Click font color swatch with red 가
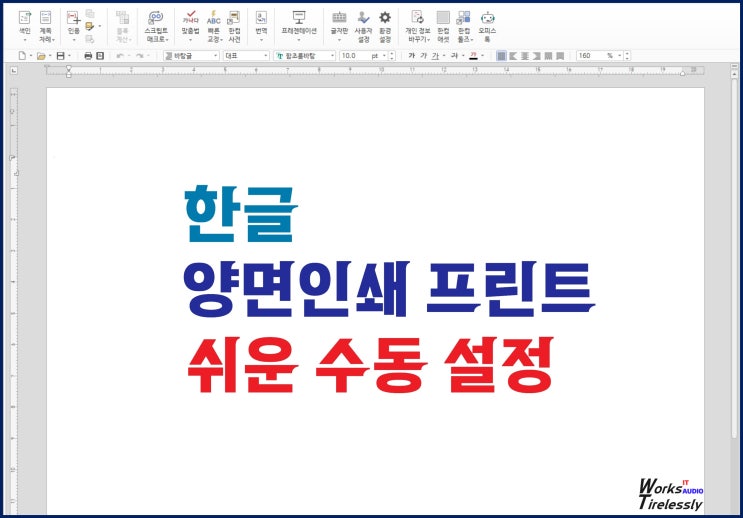 [x=473, y=56]
